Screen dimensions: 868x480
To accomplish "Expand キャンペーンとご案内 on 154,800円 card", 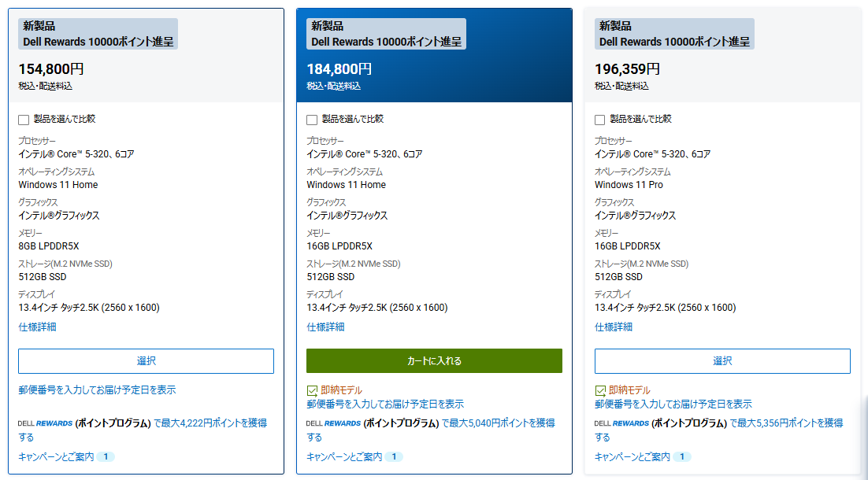I will coord(56,456).
